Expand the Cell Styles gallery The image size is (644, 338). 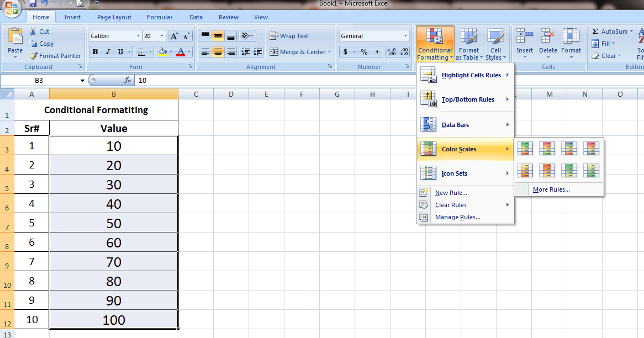495,44
